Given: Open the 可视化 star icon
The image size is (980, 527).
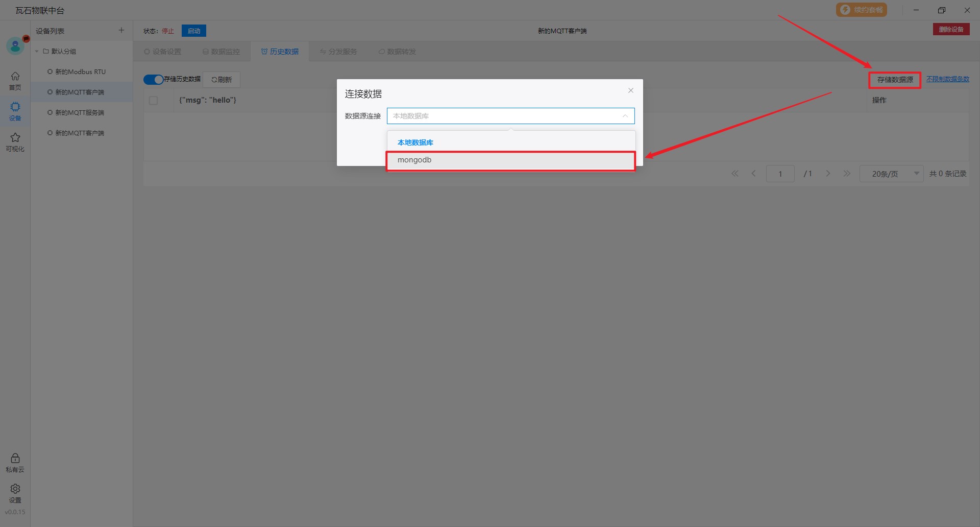Looking at the screenshot, I should [15, 141].
